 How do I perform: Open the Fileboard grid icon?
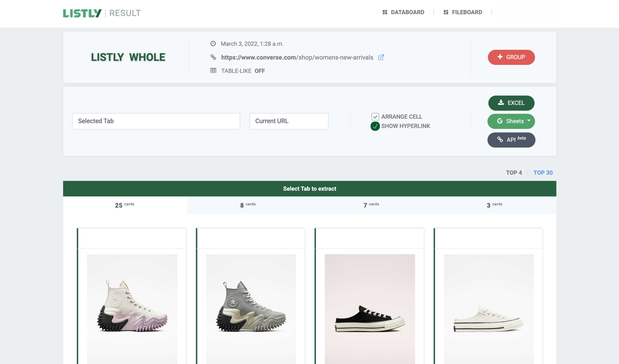[x=446, y=12]
